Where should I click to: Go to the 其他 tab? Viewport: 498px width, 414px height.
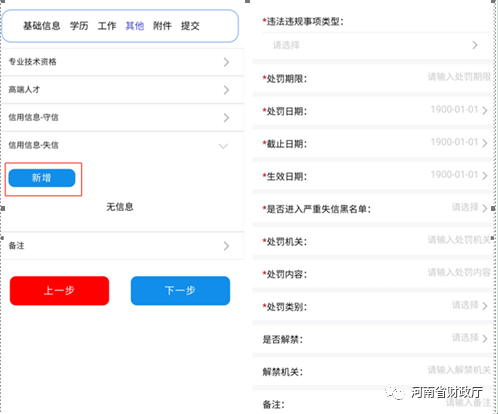pos(135,26)
